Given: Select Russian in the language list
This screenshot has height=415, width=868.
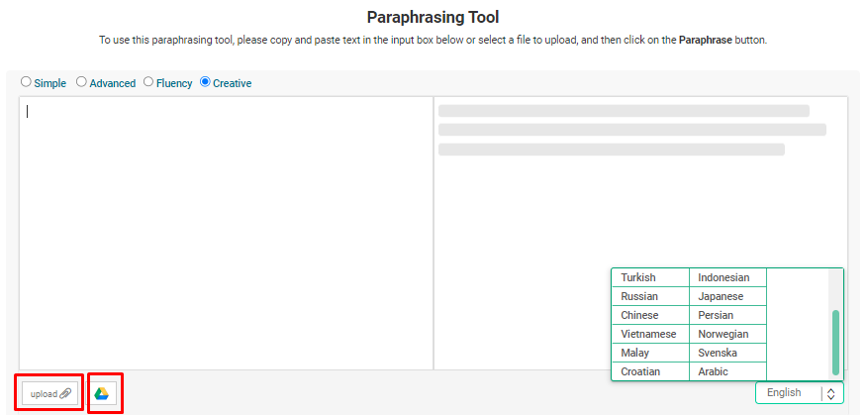Looking at the screenshot, I should point(638,296).
